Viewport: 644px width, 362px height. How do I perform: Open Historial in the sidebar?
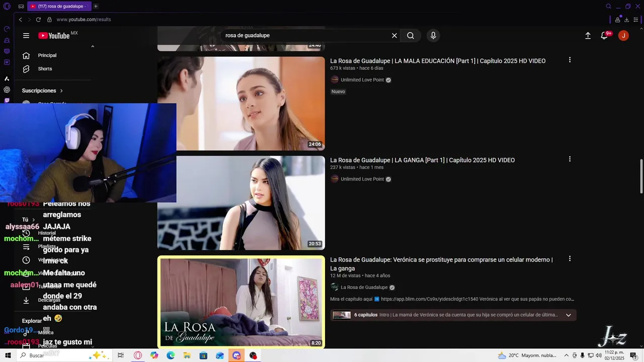pyautogui.click(x=40, y=233)
